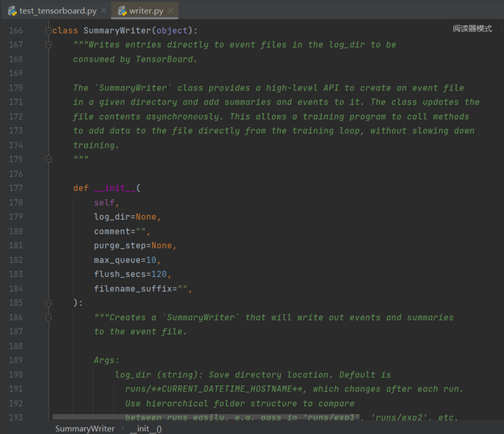Image resolution: width=504 pixels, height=434 pixels.
Task: Click 'comment="",' parameter line
Action: click(x=122, y=231)
